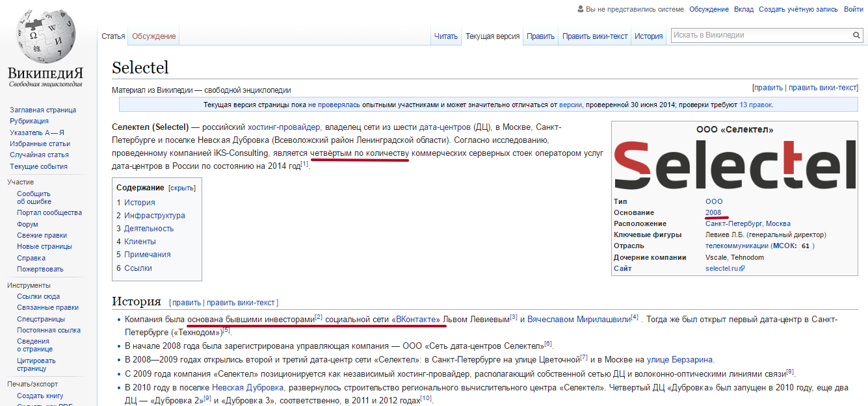Jump to «Примечания» in the contents
The height and width of the screenshot is (406, 868).
pos(148,255)
